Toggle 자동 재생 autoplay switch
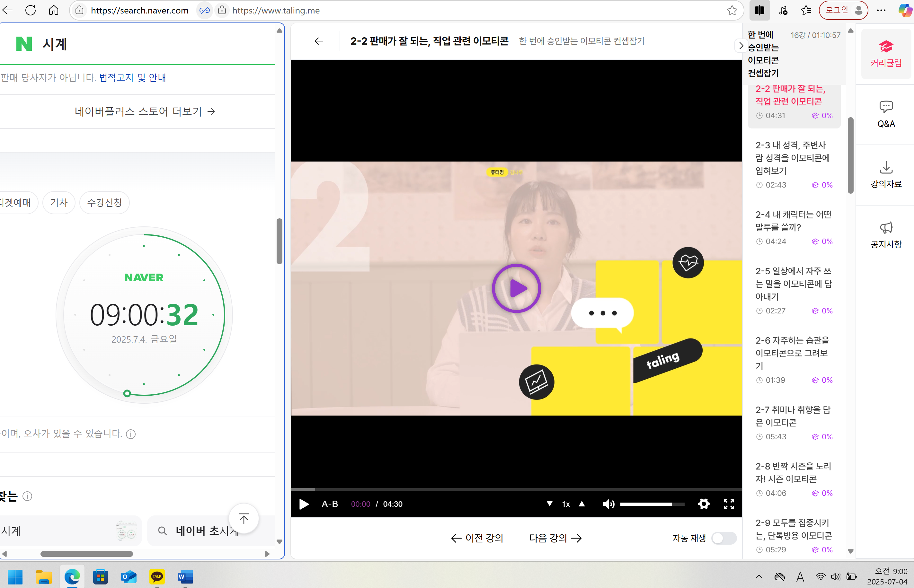The width and height of the screenshot is (914, 588). tap(723, 538)
